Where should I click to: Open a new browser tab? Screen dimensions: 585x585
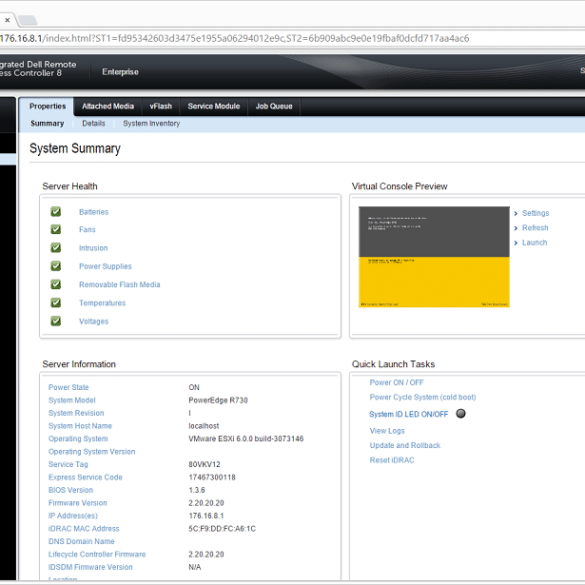pos(28,20)
